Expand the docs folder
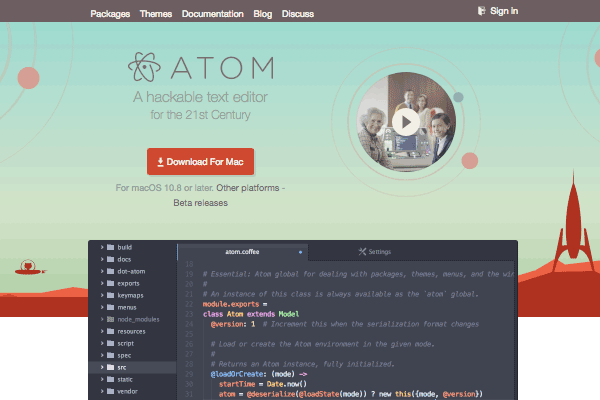Viewport: 600px width, 400px height. (102, 259)
